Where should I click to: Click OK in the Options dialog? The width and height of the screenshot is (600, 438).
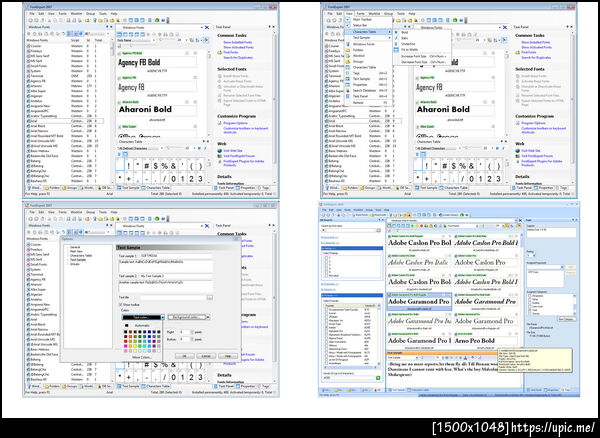tap(184, 356)
